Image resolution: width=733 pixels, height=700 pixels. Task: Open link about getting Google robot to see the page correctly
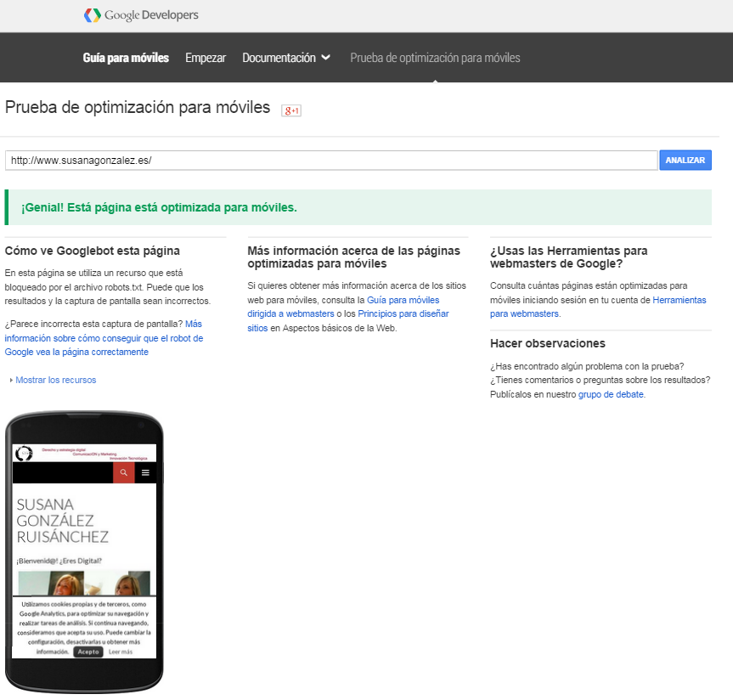(x=104, y=338)
